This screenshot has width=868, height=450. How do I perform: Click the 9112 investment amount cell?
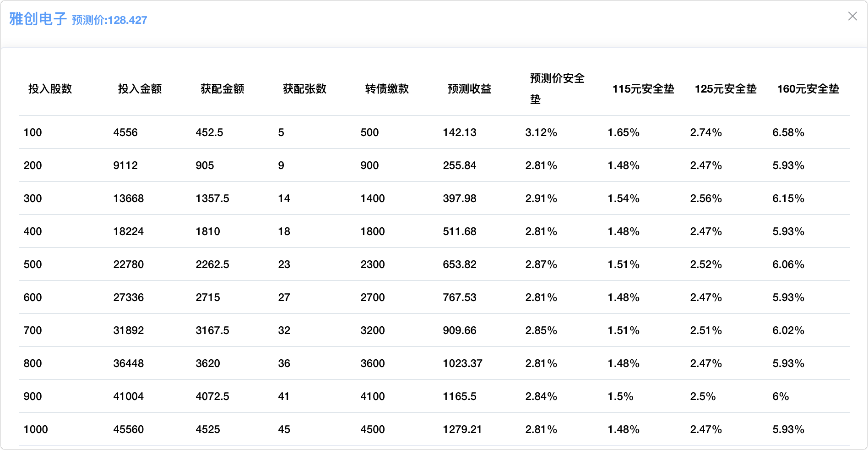[x=125, y=165]
